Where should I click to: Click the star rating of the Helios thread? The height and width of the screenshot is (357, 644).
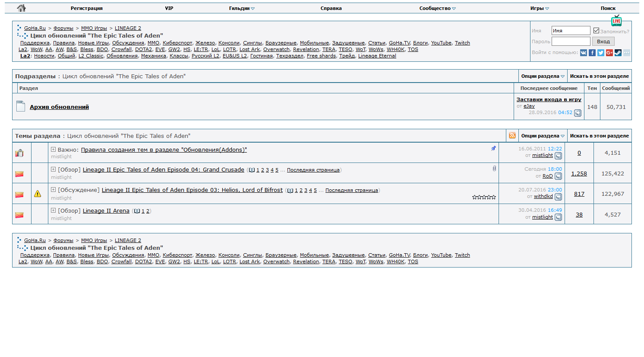484,197
